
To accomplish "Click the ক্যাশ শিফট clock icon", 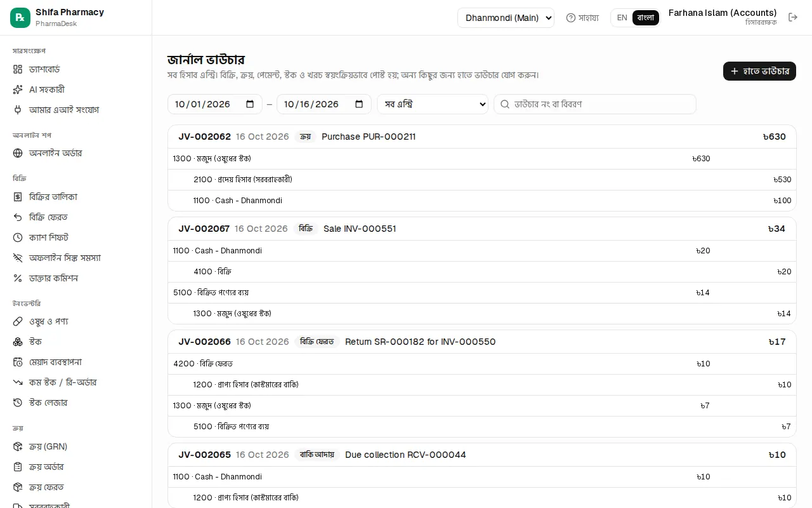I will (18, 237).
